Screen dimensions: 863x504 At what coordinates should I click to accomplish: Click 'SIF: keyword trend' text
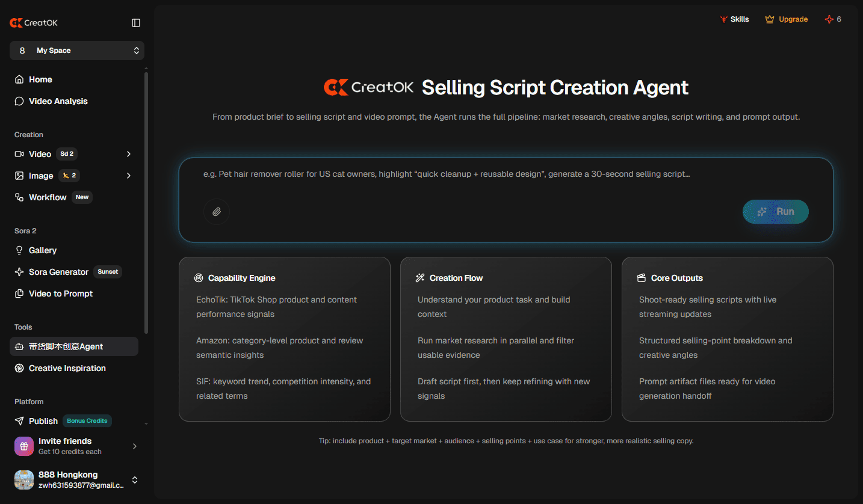click(283, 389)
